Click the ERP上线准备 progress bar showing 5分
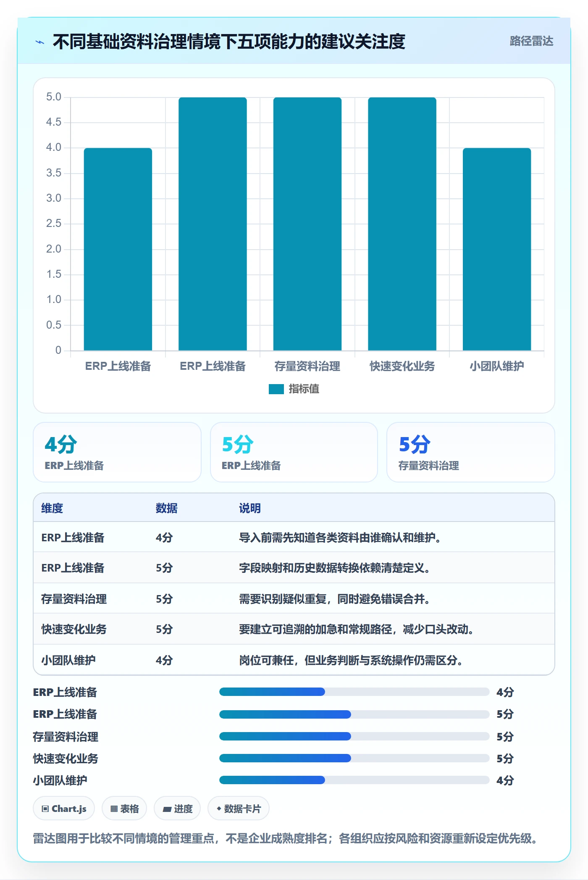This screenshot has height=880, width=588. [x=354, y=714]
